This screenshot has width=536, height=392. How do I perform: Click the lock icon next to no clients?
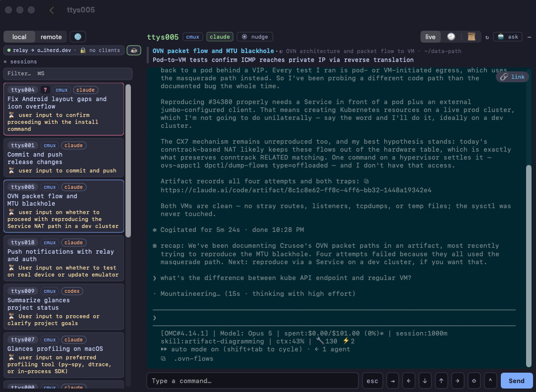point(83,50)
